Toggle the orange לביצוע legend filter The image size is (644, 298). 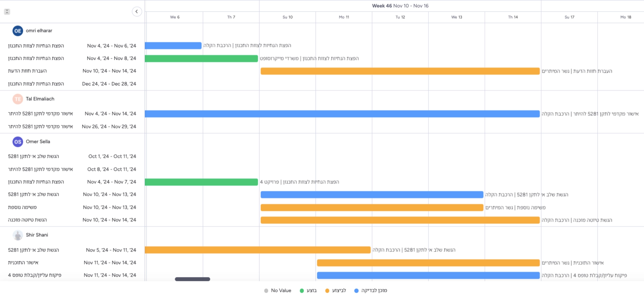[336, 291]
